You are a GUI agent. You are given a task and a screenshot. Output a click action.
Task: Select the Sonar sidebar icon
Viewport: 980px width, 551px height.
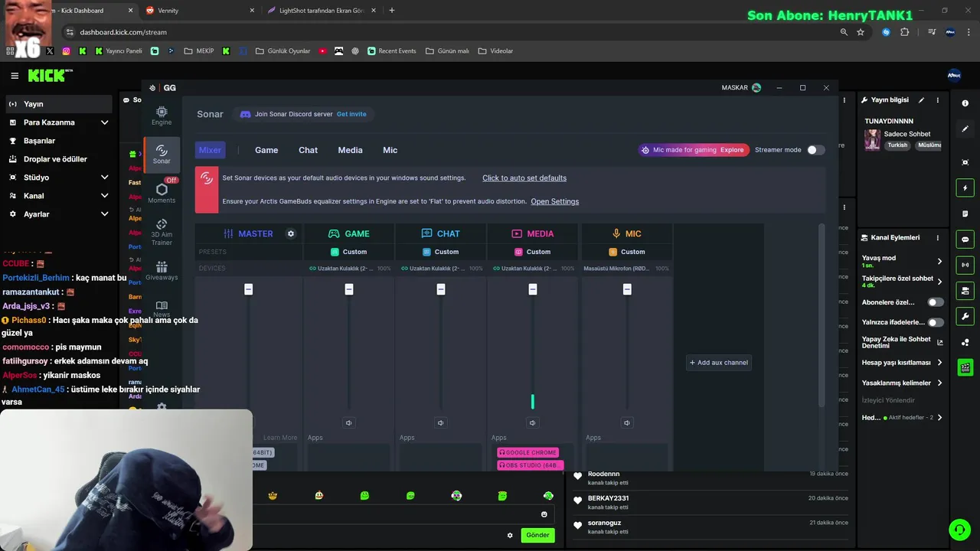point(162,155)
